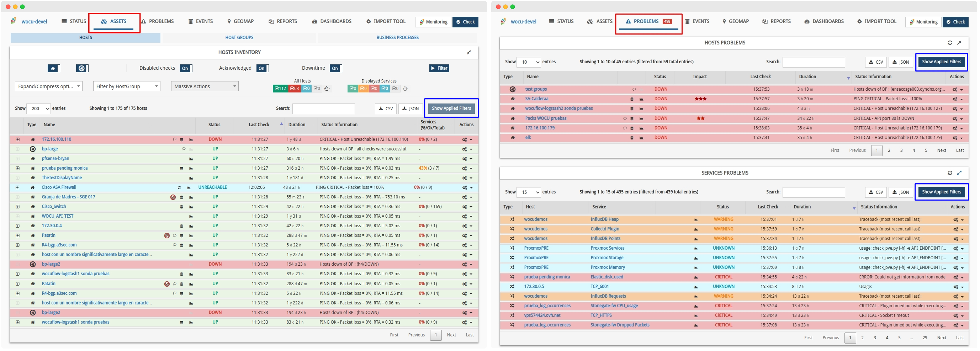
Task: Turn off the Downtime switch
Action: pos(336,68)
